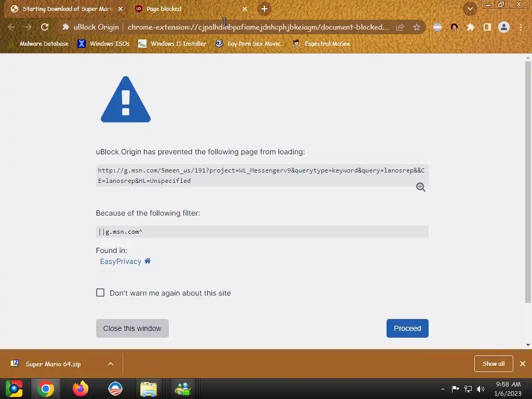Screen dimensions: 532x399
Task: Click the blocked URL text box
Action: point(262,176)
